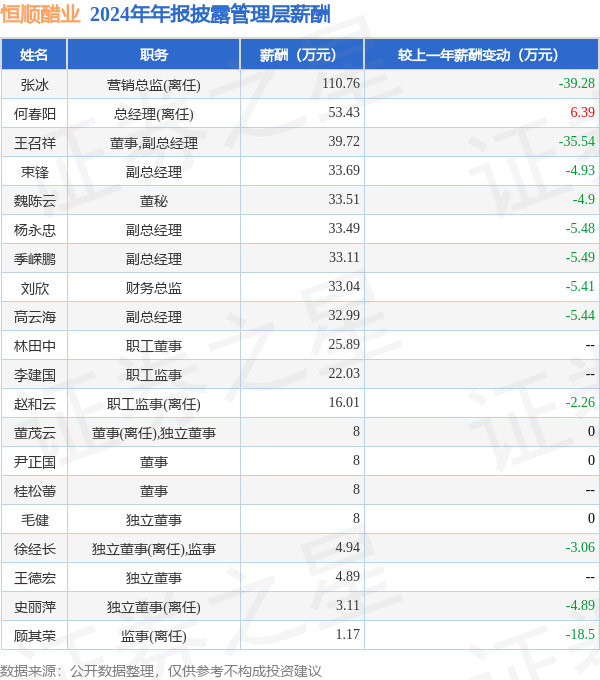This screenshot has height=680, width=600.
Task: Click the change value -4.93
Action: pyautogui.click(x=580, y=170)
